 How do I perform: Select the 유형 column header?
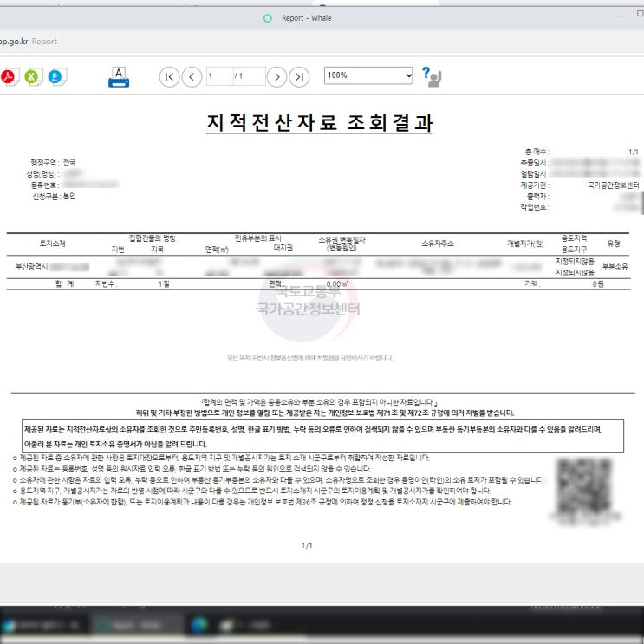pyautogui.click(x=614, y=244)
